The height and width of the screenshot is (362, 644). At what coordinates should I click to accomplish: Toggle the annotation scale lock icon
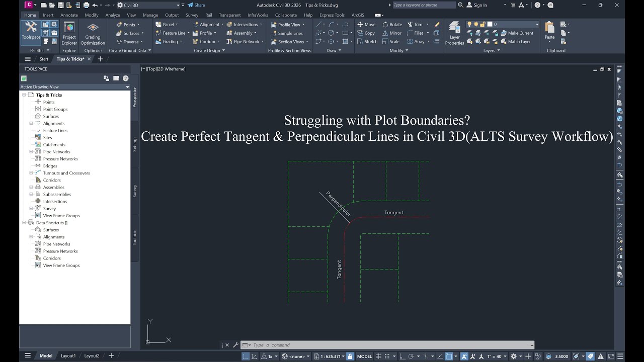point(350,356)
